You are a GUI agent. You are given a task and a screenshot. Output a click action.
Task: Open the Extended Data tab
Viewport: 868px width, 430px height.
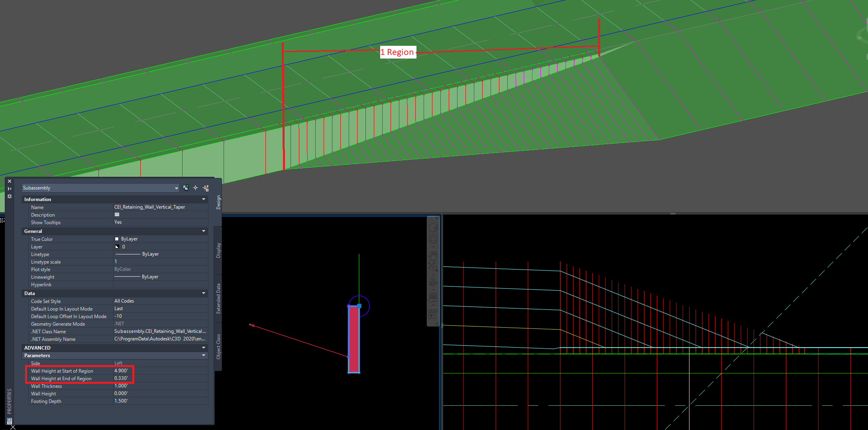point(217,299)
